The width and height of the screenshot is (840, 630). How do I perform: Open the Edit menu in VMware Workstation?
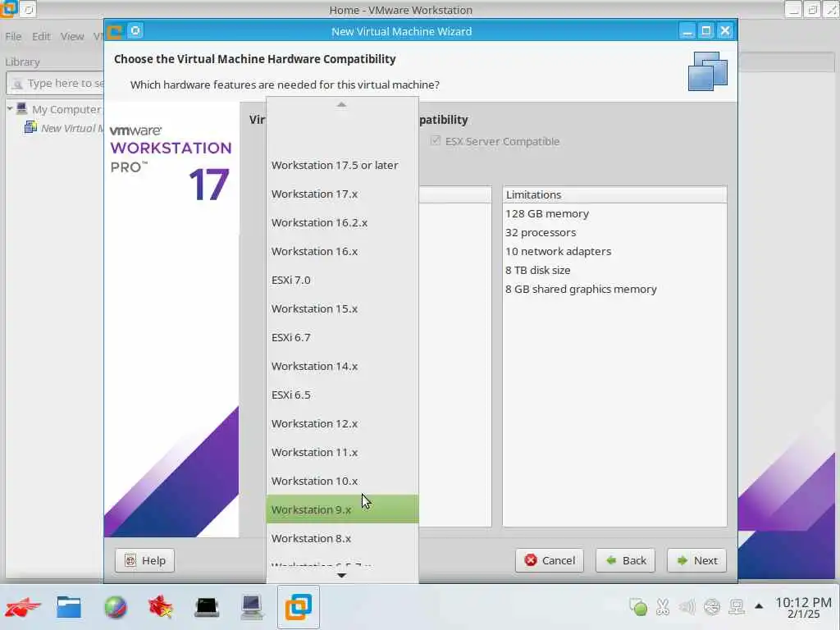pos(41,36)
